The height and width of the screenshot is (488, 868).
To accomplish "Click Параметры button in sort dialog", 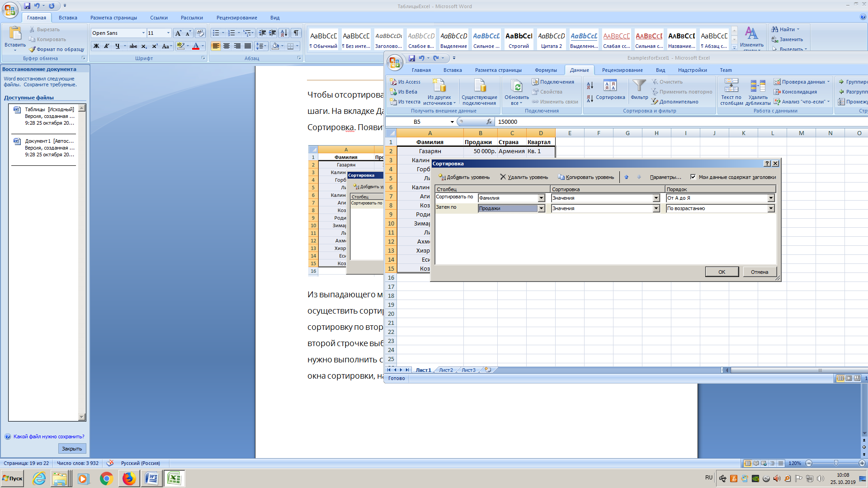I will coord(665,177).
